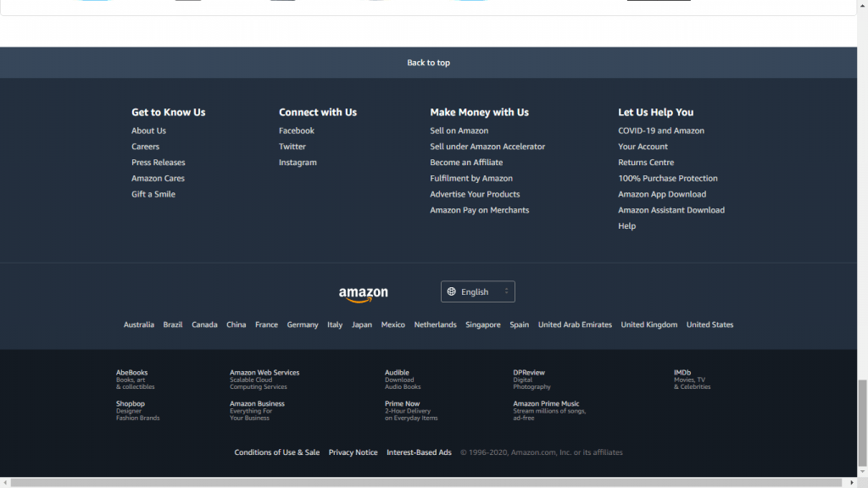Click the globe icon in language selector

pos(452,291)
